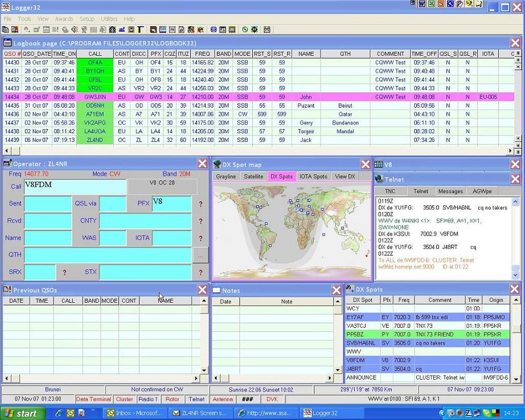Toggle Rotor in the status bar
The height and width of the screenshot is (420, 525).
(x=173, y=400)
